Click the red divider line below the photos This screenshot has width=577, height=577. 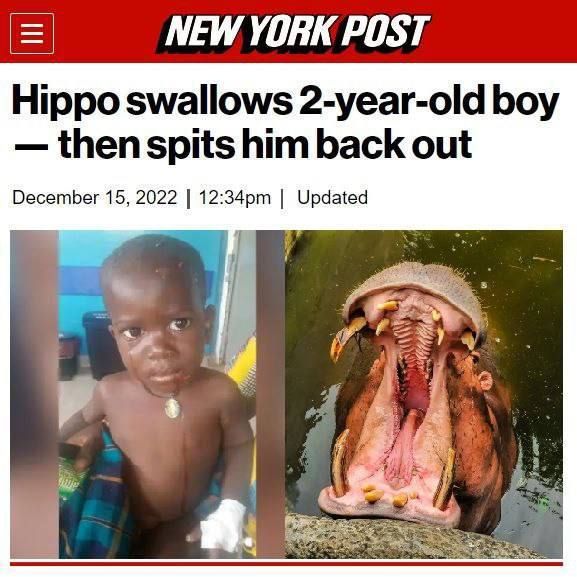(286, 563)
